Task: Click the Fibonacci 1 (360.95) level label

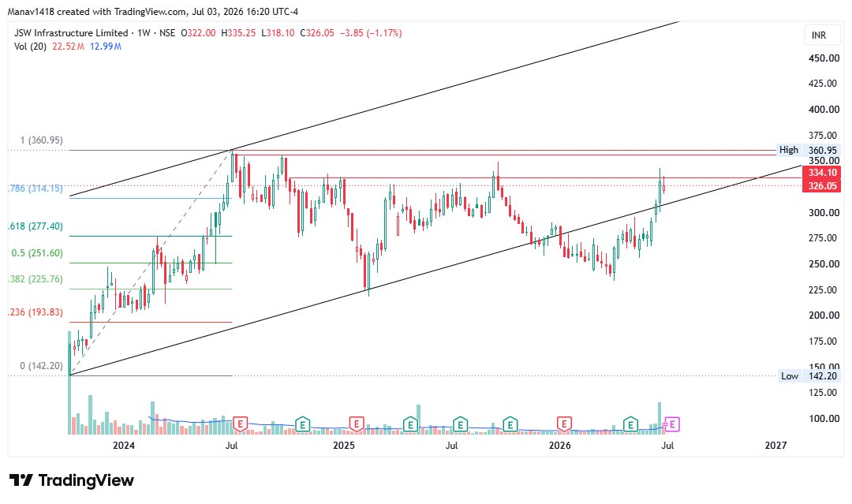Action: coord(41,140)
